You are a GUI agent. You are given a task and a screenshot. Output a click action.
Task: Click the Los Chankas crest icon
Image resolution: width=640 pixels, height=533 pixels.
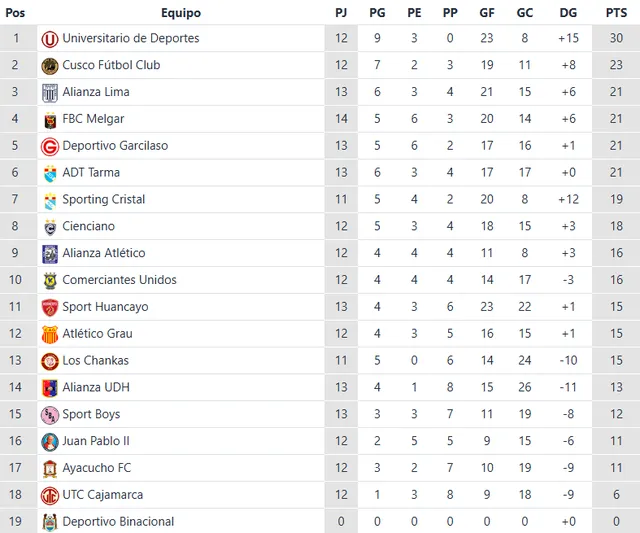coord(50,361)
